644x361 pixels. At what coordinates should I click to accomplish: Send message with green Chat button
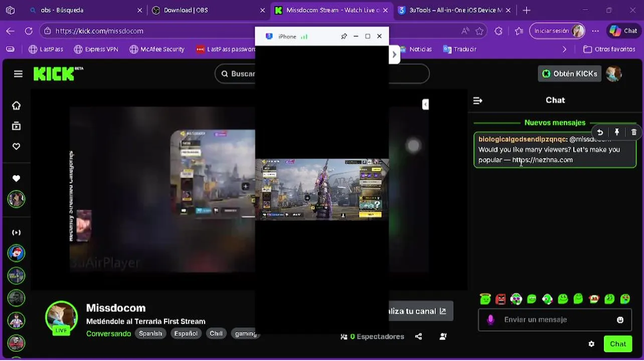618,344
